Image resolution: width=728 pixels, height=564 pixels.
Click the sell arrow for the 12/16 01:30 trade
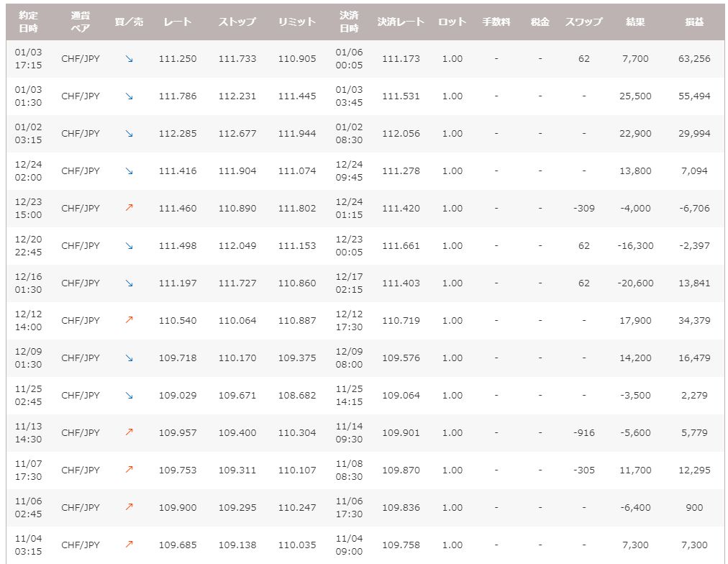point(129,283)
